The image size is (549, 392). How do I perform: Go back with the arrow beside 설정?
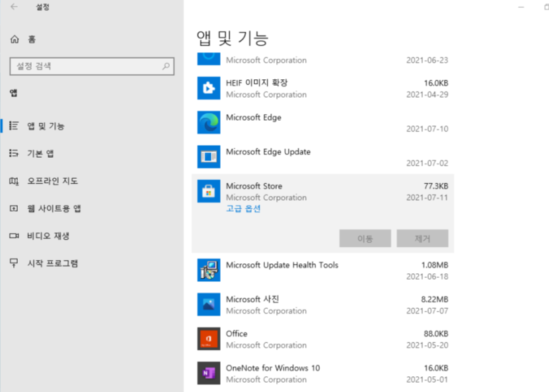[14, 7]
